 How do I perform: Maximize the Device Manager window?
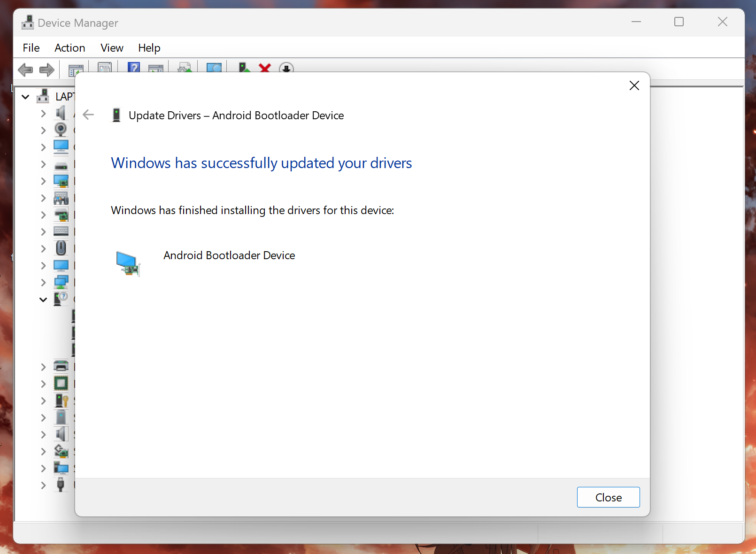point(679,22)
